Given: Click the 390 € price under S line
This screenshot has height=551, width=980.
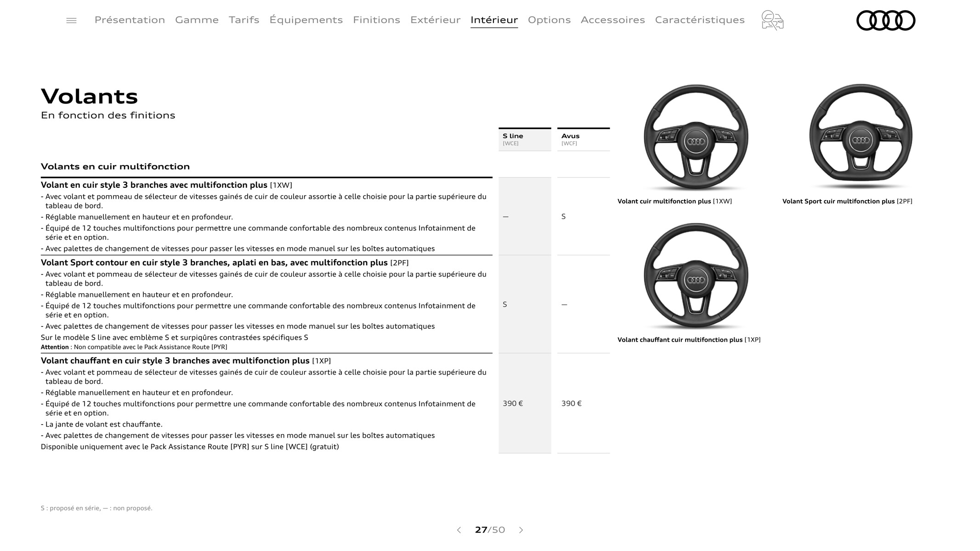Looking at the screenshot, I should pyautogui.click(x=513, y=403).
